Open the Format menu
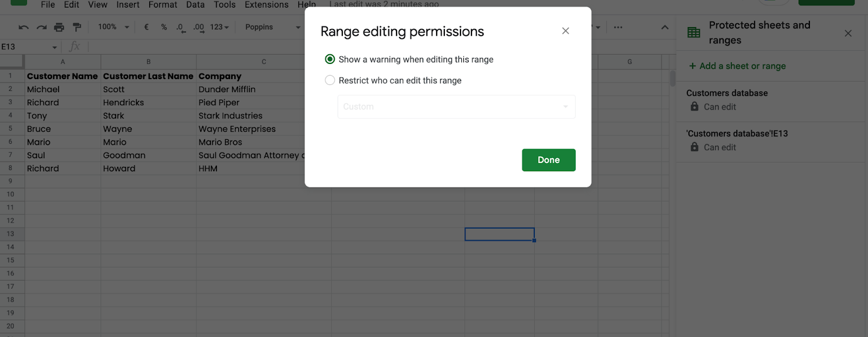Image resolution: width=868 pixels, height=337 pixels. click(x=163, y=4)
